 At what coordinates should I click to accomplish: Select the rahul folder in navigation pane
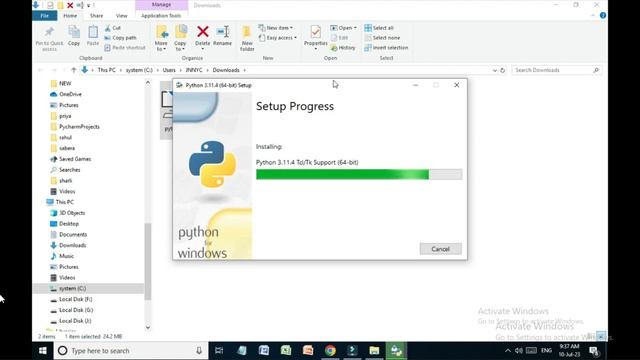(x=65, y=138)
